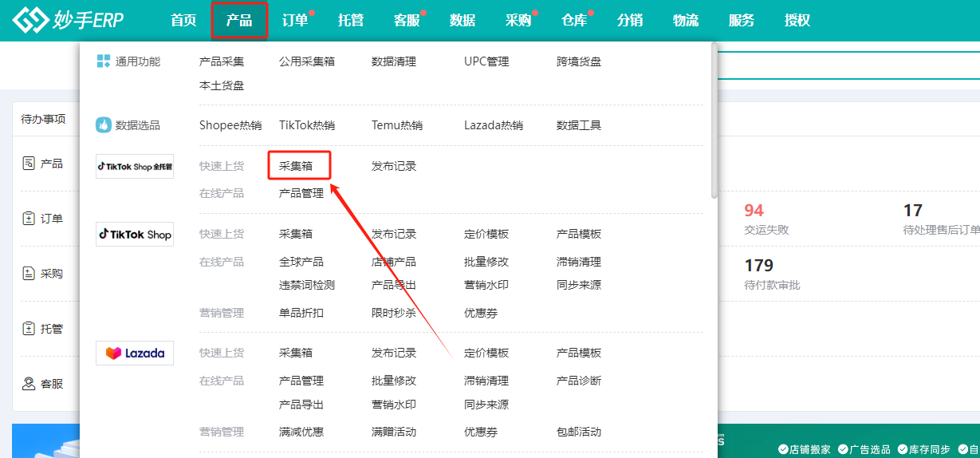Image resolution: width=980 pixels, height=458 pixels.
Task: Click the 94 交运失败 count
Action: coord(754,211)
